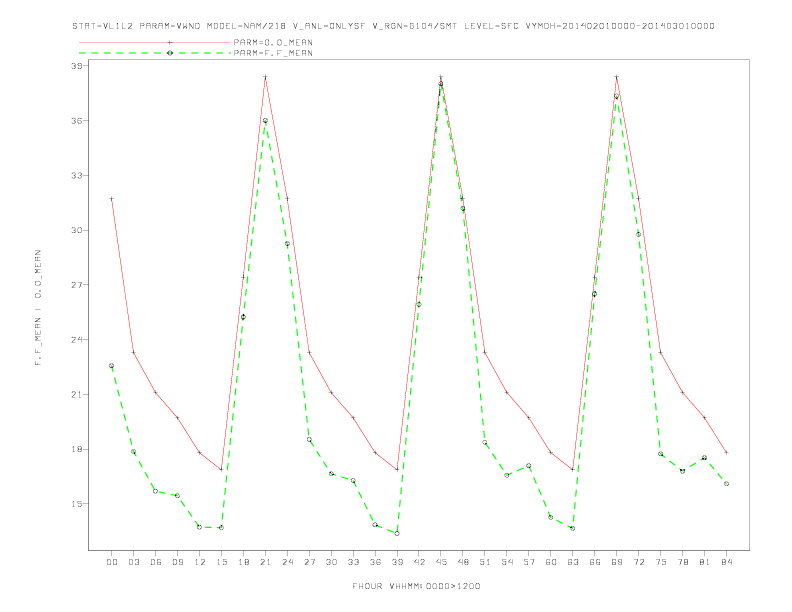Click red plus data point at hour 51
Image resolution: width=792 pixels, height=612 pixels.
[x=485, y=352]
